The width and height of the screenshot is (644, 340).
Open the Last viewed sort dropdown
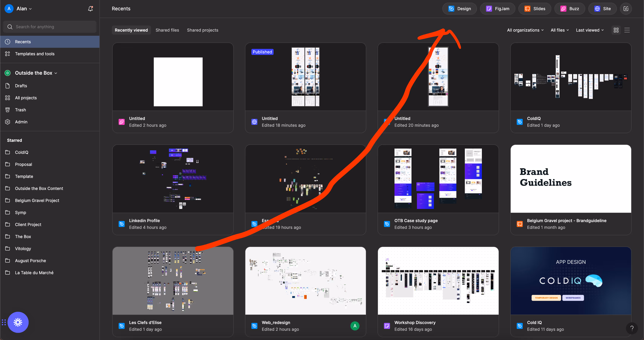tap(590, 30)
